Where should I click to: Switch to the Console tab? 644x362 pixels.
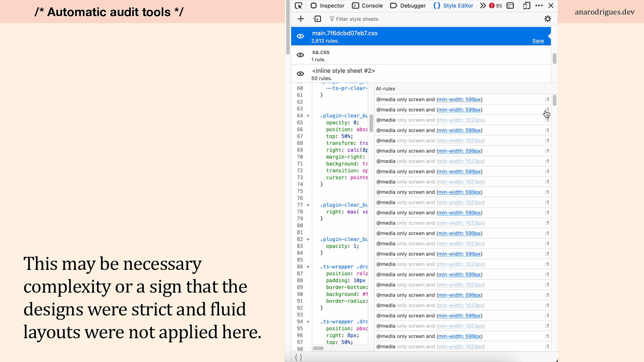tap(367, 6)
